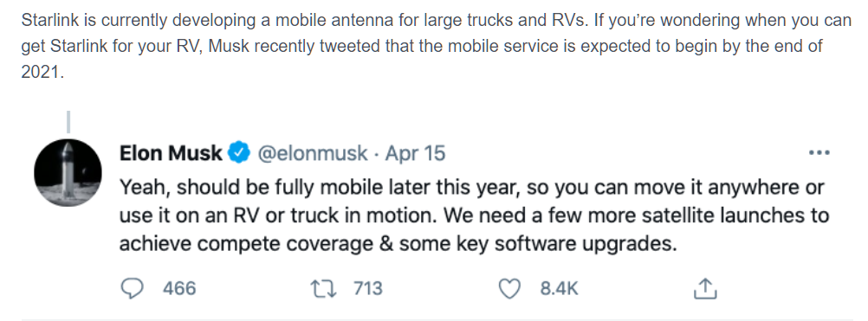Open the tweet's three-dot more menu
868x321 pixels.
[x=819, y=152]
